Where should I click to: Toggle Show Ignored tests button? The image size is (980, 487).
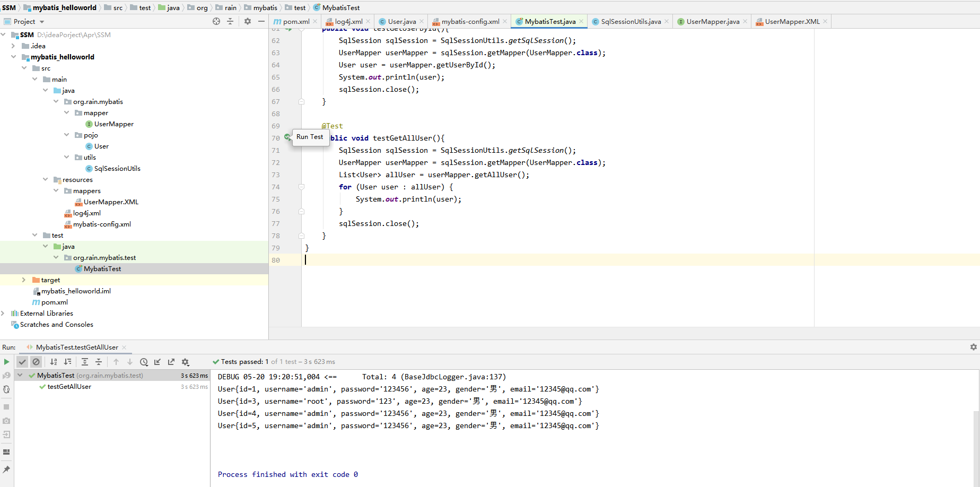(36, 362)
